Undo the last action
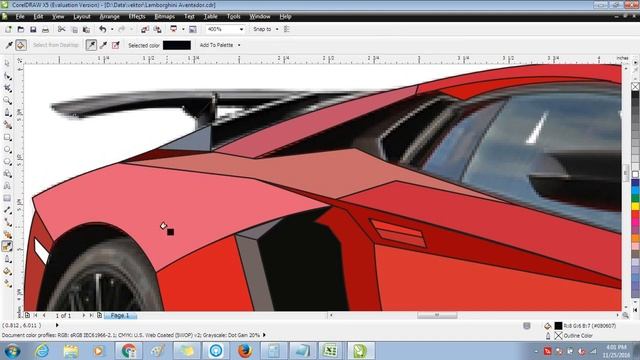 (102, 29)
